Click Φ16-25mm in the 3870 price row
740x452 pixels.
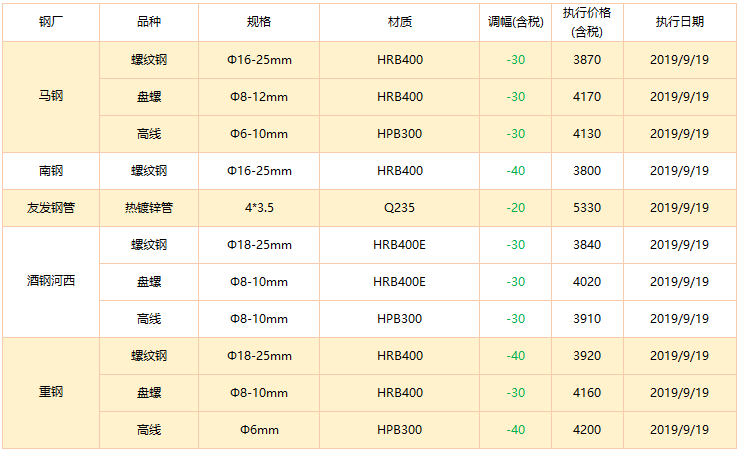[x=259, y=60]
